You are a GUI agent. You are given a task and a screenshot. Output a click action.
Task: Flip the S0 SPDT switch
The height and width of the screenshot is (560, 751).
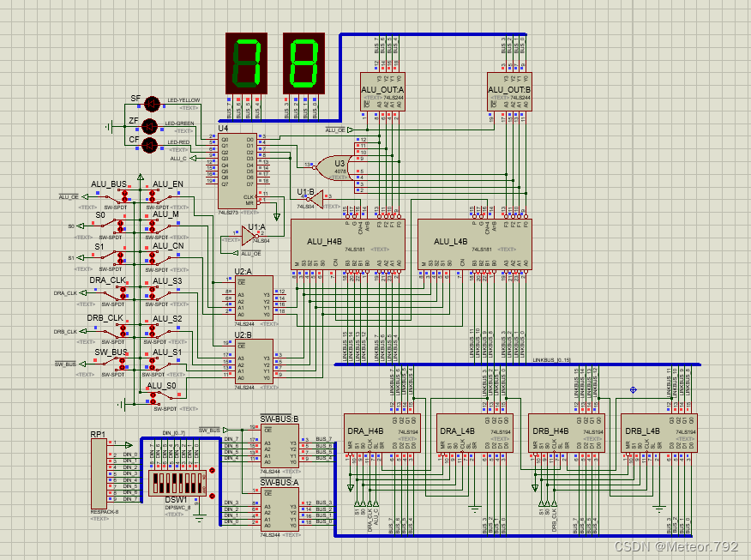(113, 226)
